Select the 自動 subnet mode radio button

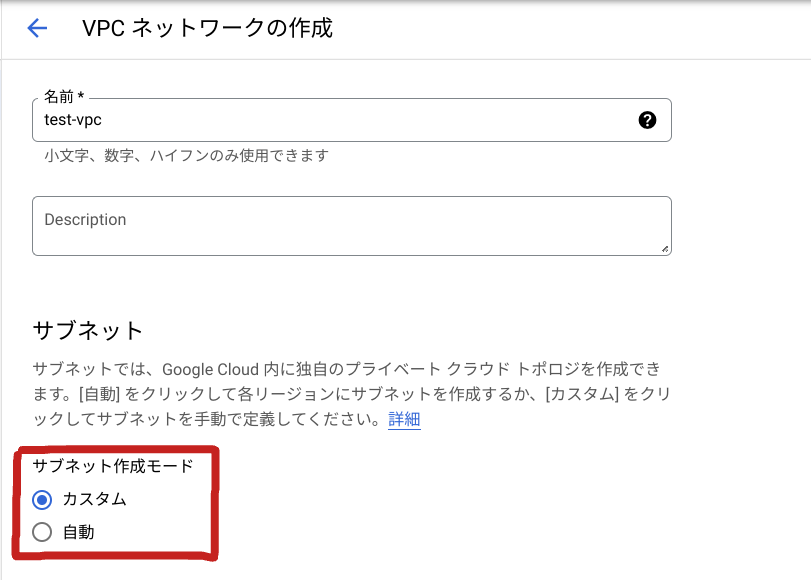[x=42, y=532]
